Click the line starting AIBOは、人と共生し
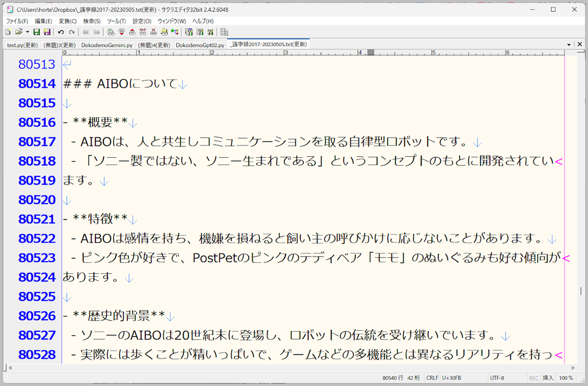588x386 pixels. pos(272,142)
